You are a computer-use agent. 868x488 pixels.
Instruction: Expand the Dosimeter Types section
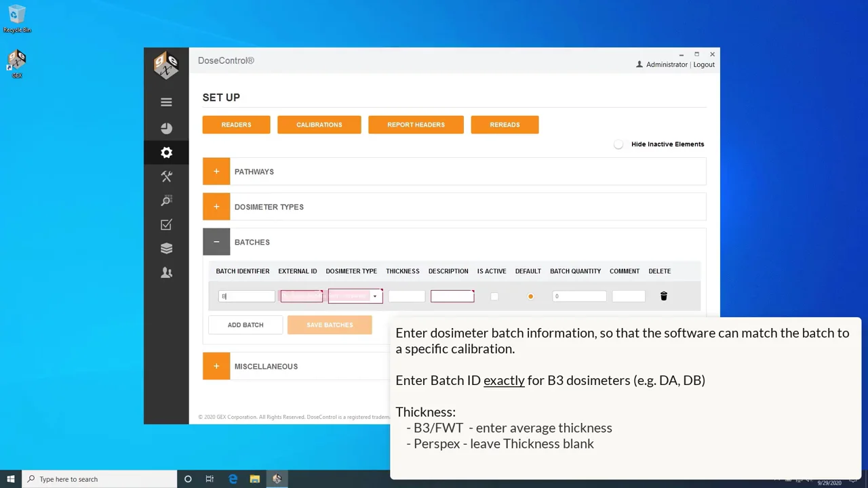(x=216, y=207)
